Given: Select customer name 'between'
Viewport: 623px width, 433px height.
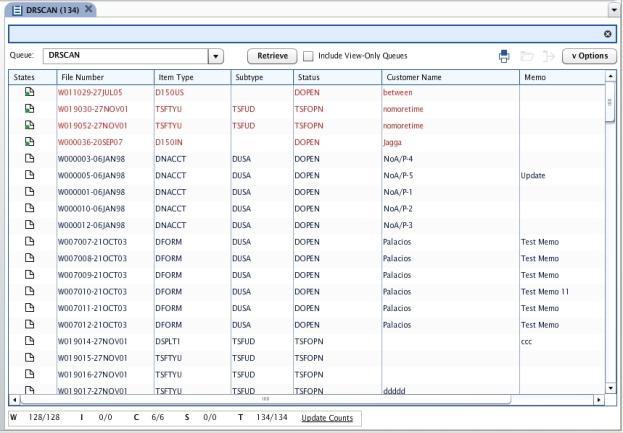Looking at the screenshot, I should [398, 93].
